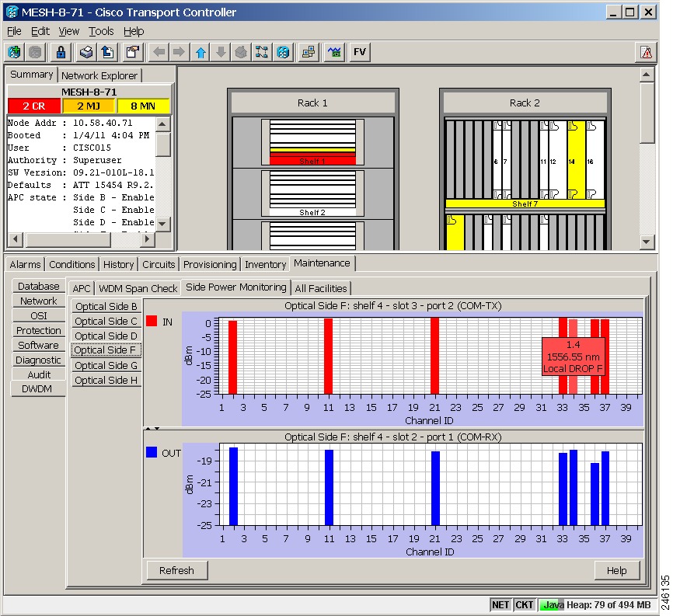The height and width of the screenshot is (616, 673).
Task: Click the right arrow forward icon
Action: pos(179,52)
